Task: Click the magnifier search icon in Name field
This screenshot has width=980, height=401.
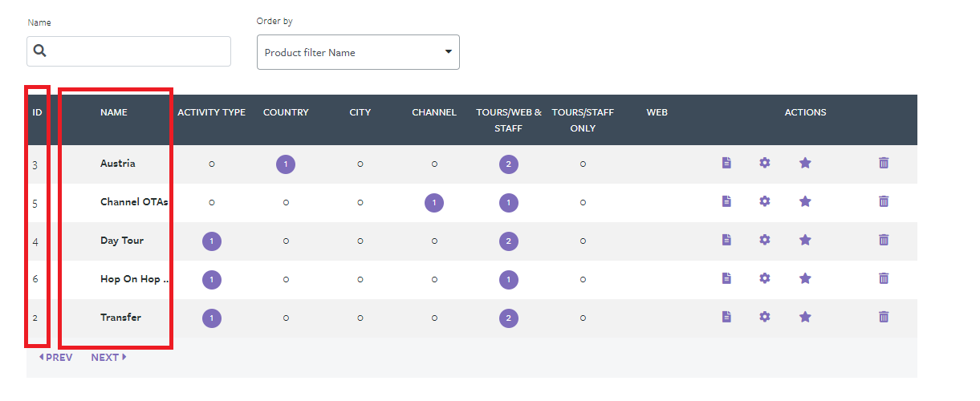Action: pos(40,51)
